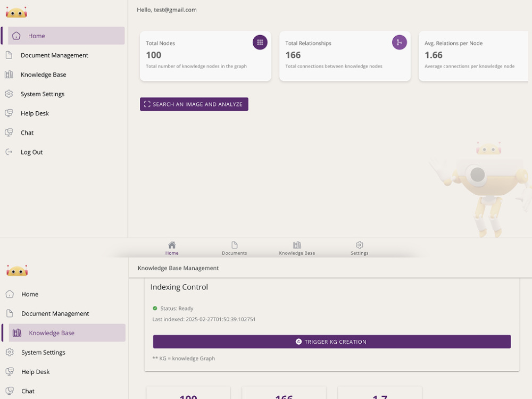Switch to Documents tab in the bottom navigation

[235, 248]
